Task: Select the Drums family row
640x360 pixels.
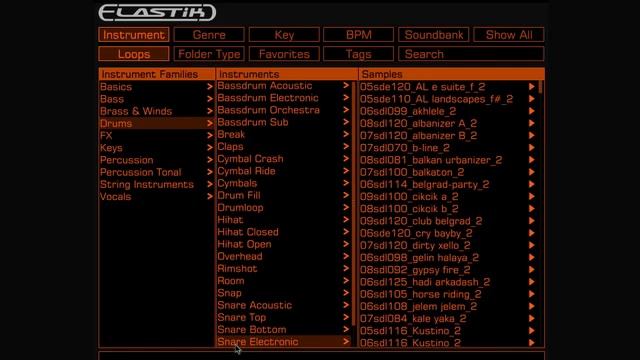Action: click(x=157, y=123)
